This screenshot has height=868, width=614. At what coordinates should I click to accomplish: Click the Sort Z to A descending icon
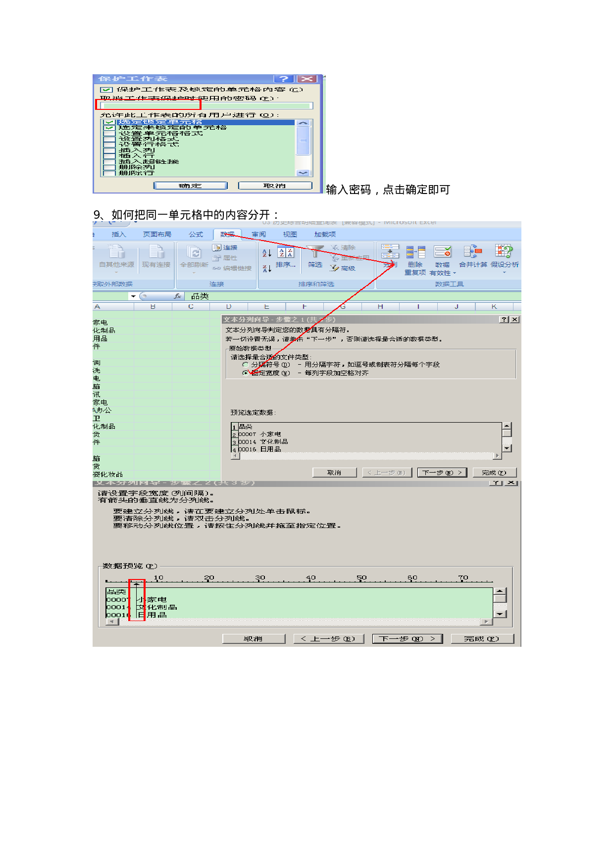point(267,268)
